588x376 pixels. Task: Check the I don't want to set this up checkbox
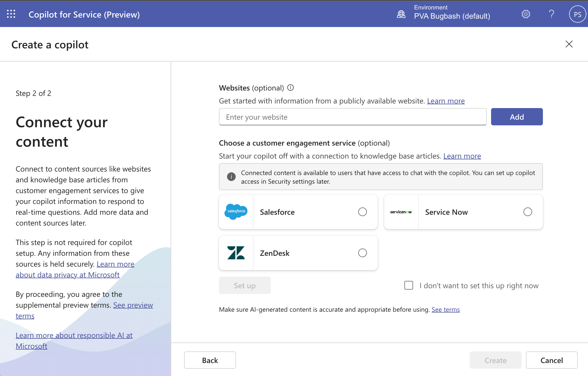click(x=408, y=286)
